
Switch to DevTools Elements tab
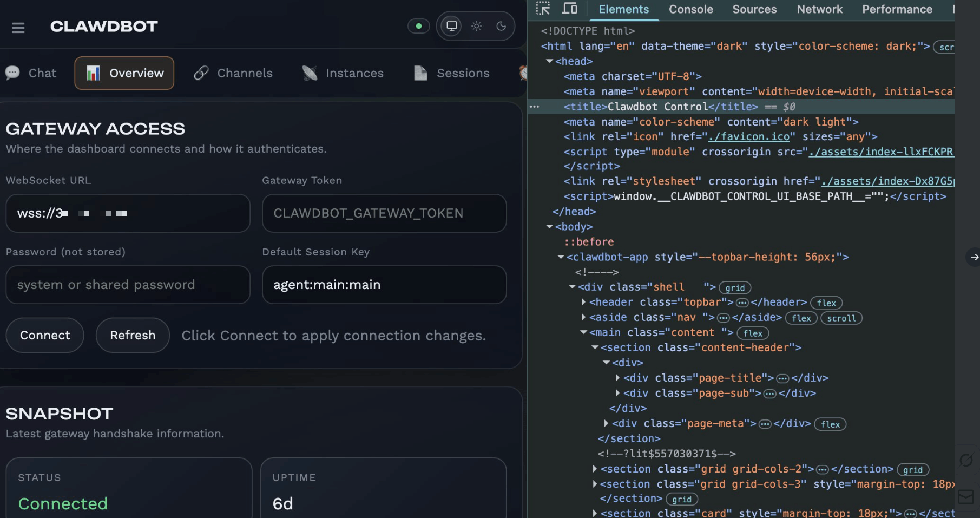(623, 9)
